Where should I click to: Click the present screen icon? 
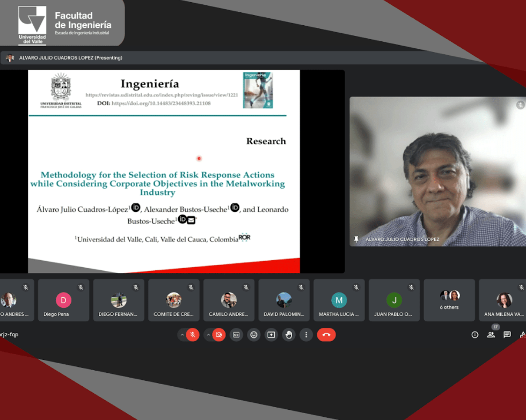click(271, 335)
